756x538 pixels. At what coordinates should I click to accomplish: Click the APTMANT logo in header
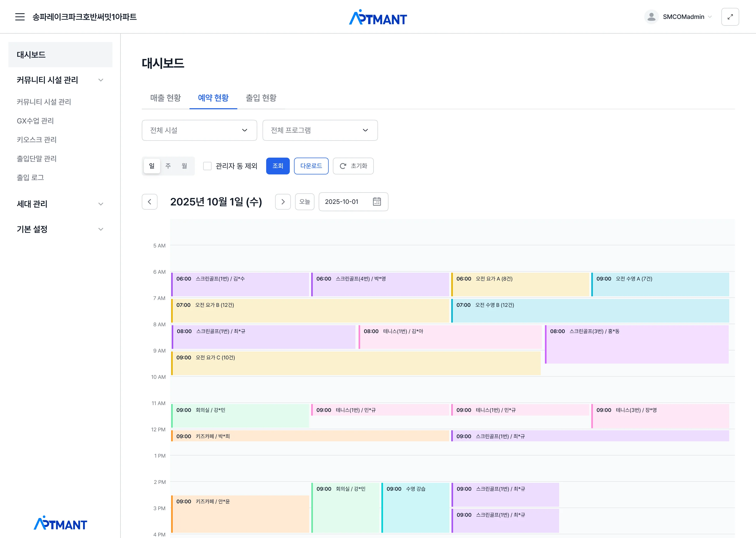[x=378, y=18]
